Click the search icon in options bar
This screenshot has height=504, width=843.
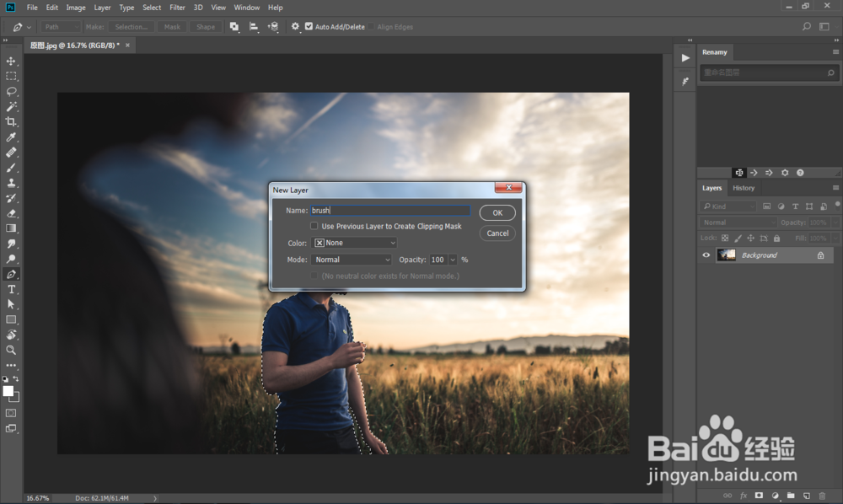pyautogui.click(x=807, y=26)
